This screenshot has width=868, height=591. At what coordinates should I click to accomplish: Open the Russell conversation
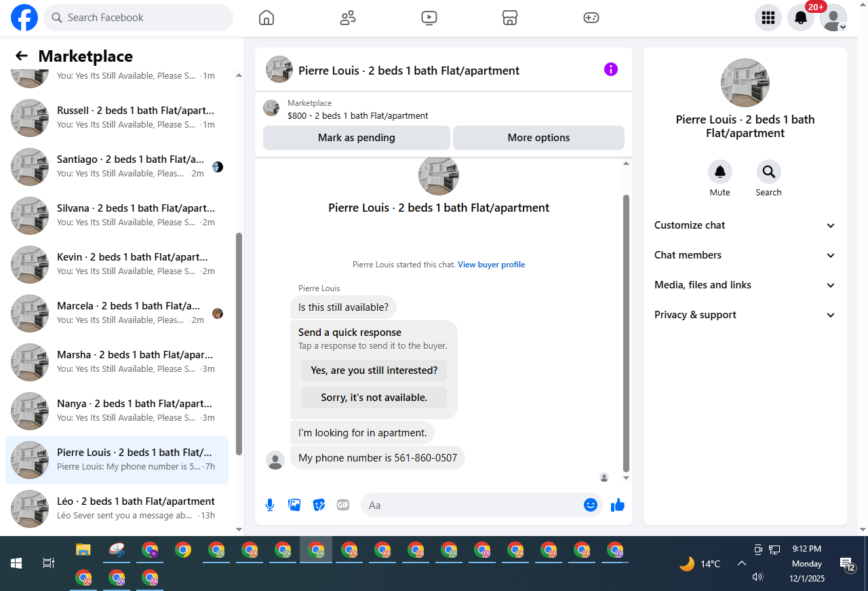pos(117,118)
